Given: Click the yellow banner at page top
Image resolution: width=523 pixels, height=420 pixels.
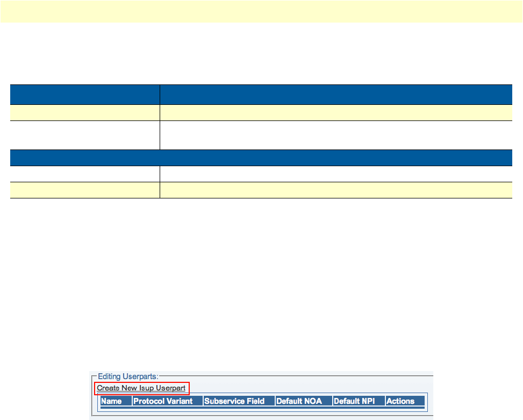Looking at the screenshot, I should [x=261, y=11].
